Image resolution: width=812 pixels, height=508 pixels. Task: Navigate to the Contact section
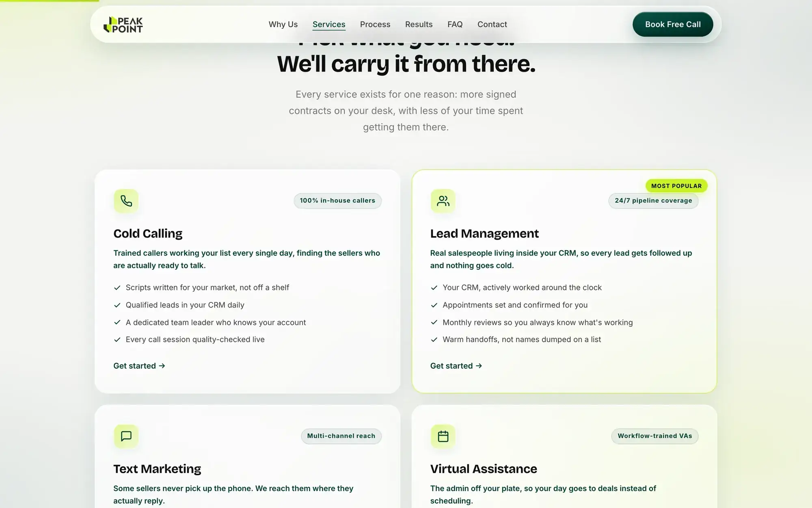492,24
